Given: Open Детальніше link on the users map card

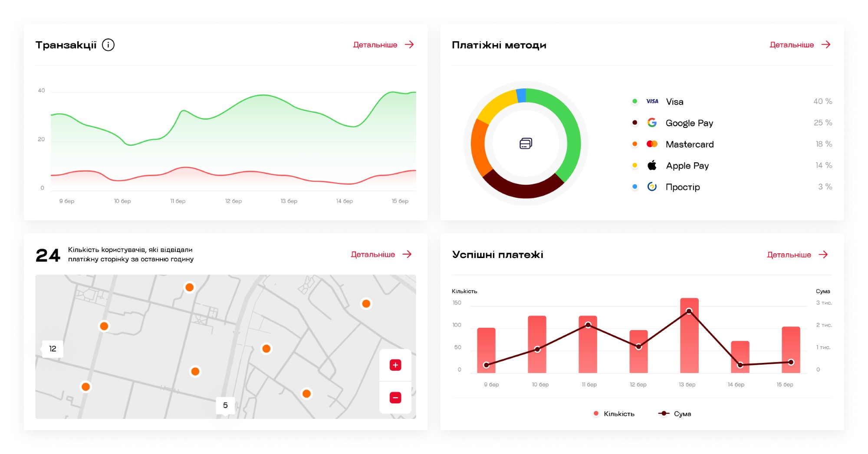Looking at the screenshot, I should point(381,255).
